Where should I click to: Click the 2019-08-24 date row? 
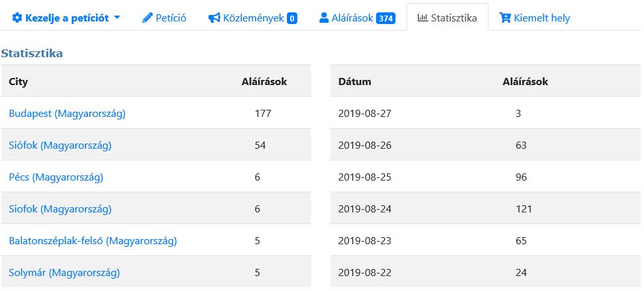(x=485, y=209)
